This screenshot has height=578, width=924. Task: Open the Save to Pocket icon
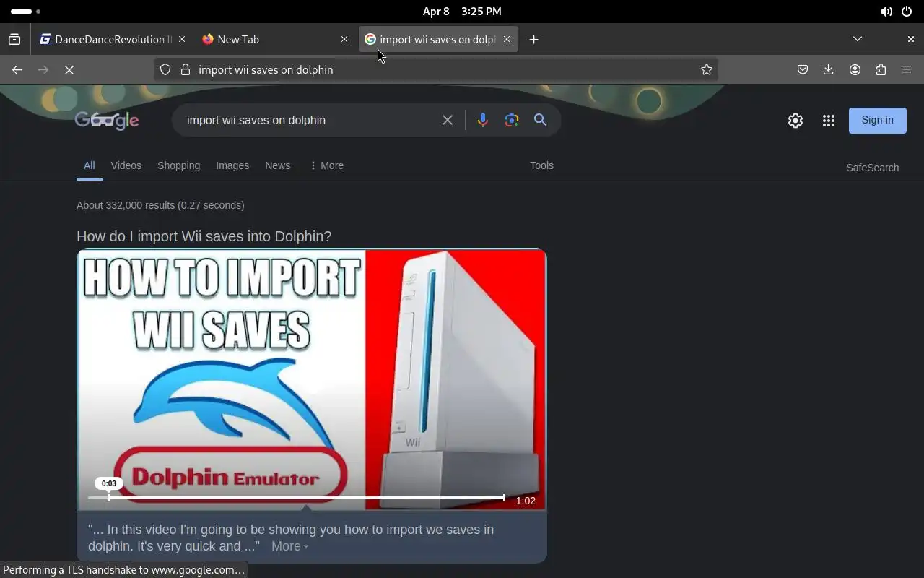(x=803, y=70)
